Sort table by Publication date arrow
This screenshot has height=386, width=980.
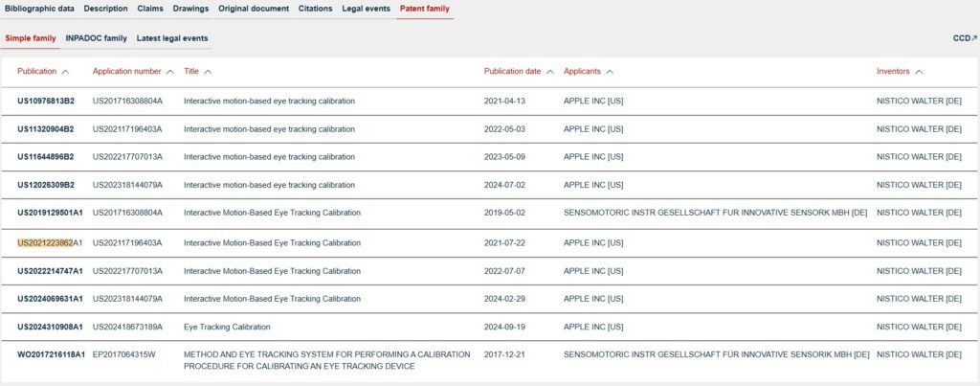549,72
